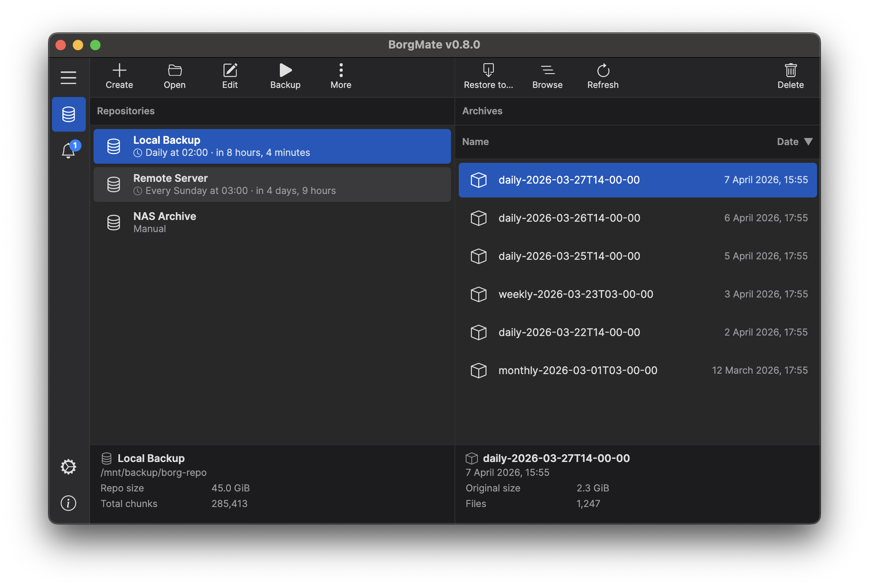Refresh the archives list
The image size is (869, 588).
[603, 71]
